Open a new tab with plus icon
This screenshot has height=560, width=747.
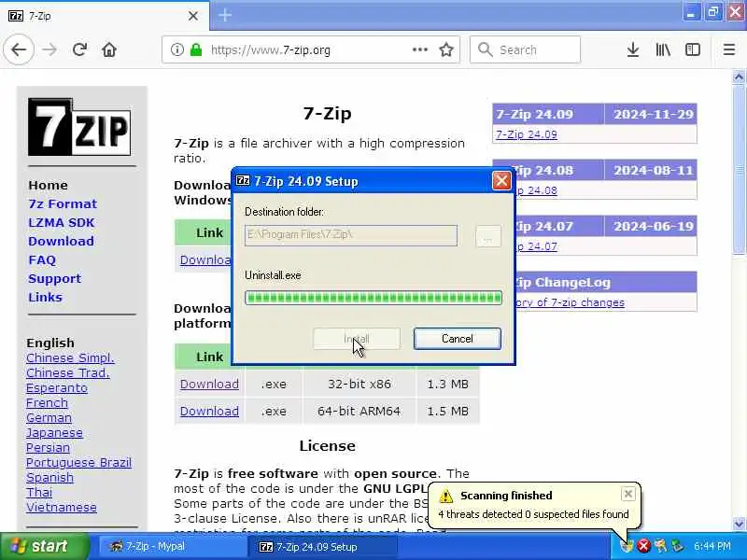tap(225, 15)
